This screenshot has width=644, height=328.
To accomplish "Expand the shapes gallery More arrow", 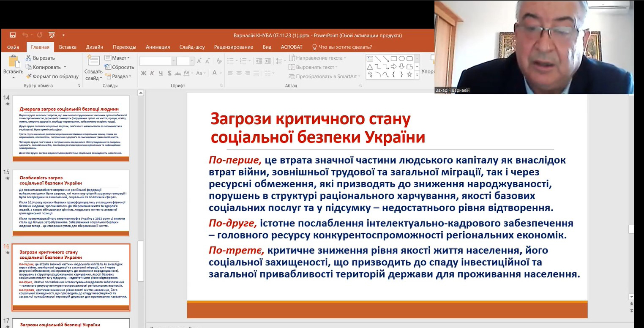I will click(x=417, y=75).
